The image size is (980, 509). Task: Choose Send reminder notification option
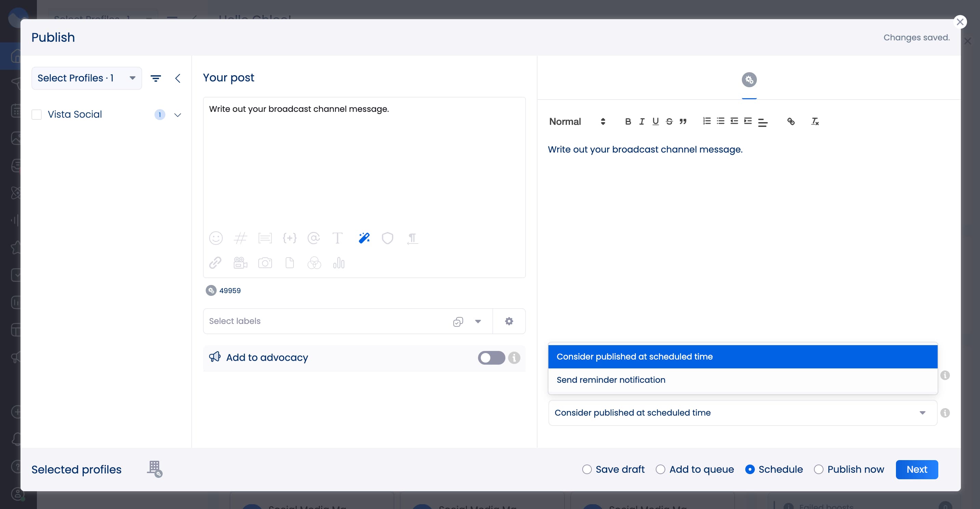(611, 380)
